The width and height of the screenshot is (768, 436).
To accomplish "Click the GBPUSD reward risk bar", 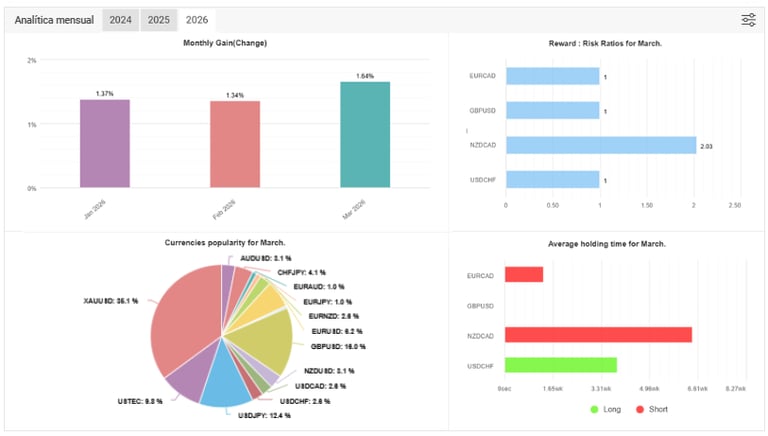I will click(x=552, y=111).
